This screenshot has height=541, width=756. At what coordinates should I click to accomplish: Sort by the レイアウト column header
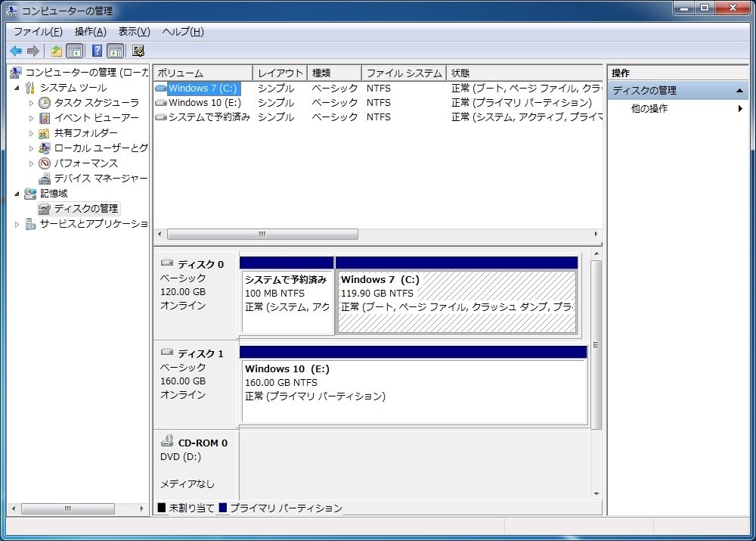click(280, 73)
